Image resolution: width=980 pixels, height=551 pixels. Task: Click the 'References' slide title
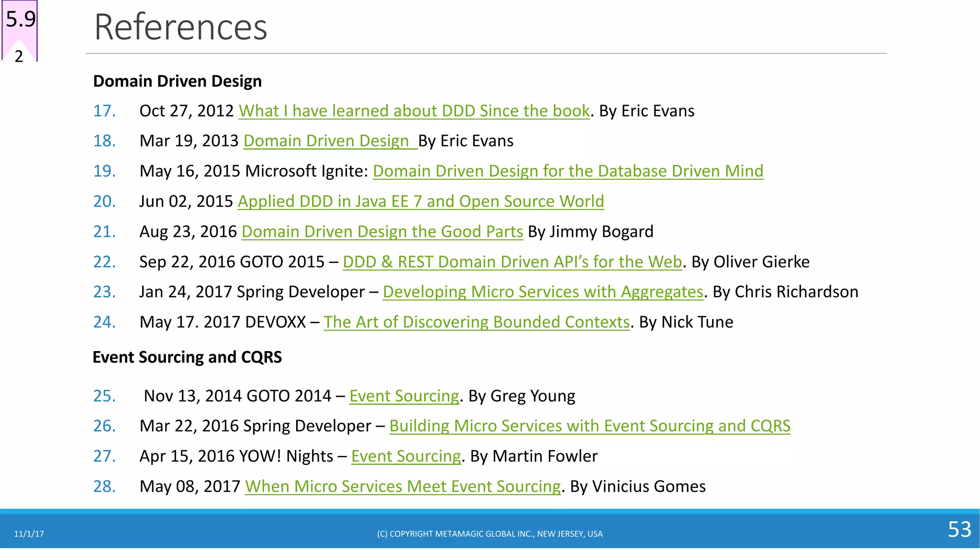pyautogui.click(x=181, y=27)
